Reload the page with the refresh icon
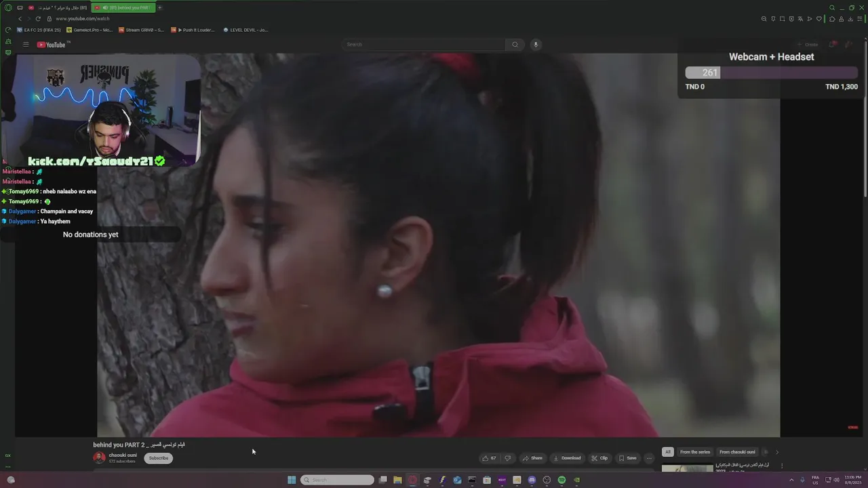 38,19
